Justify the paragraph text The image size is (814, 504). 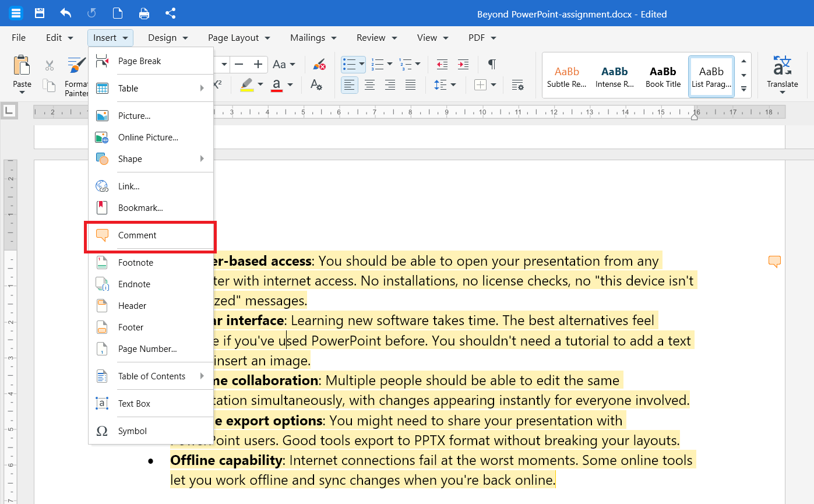click(x=411, y=85)
